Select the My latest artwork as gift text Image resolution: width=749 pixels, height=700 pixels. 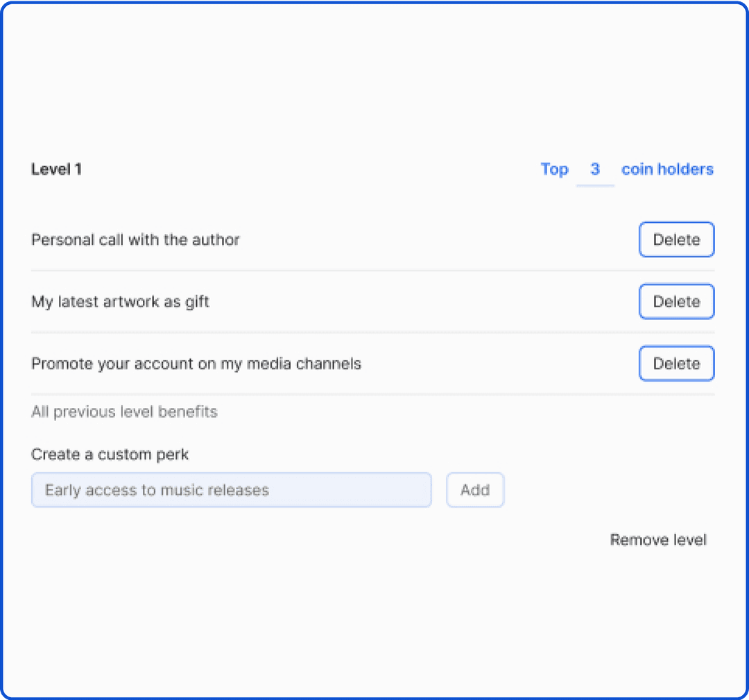(121, 302)
